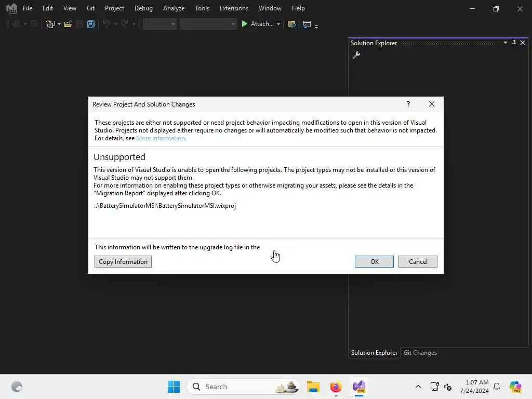532x399 pixels.
Task: Click the window layout toolbar icon
Action: (x=307, y=24)
